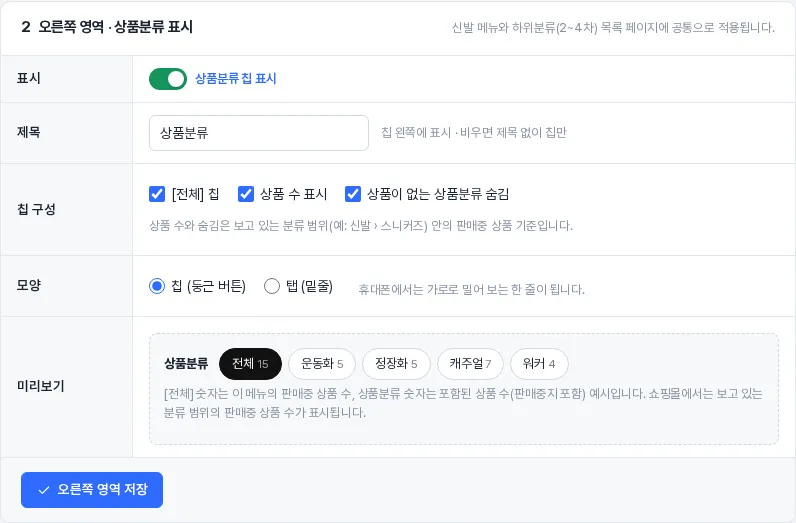Click the note starting 상품 수와 숨김은
This screenshot has height=523, width=796.
point(361,226)
